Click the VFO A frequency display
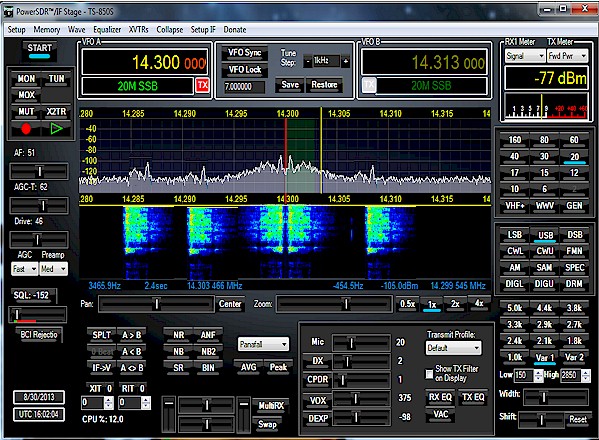 pos(145,62)
